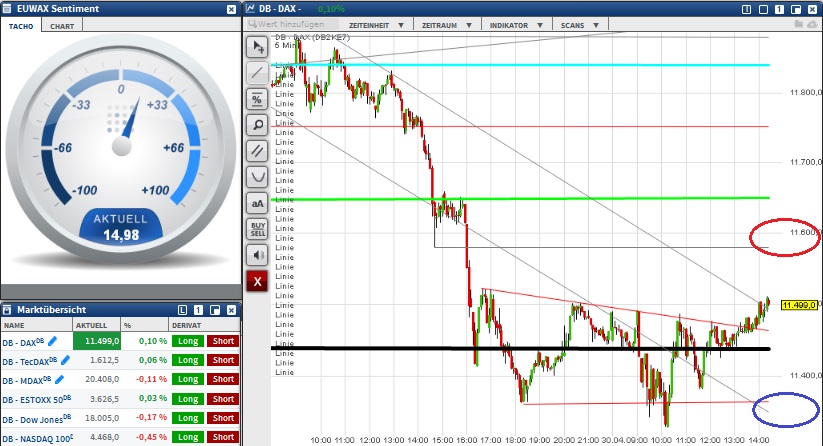Open the DB - ESTOXX 50 instrument link
This screenshot has height=446, width=823.
click(37, 400)
